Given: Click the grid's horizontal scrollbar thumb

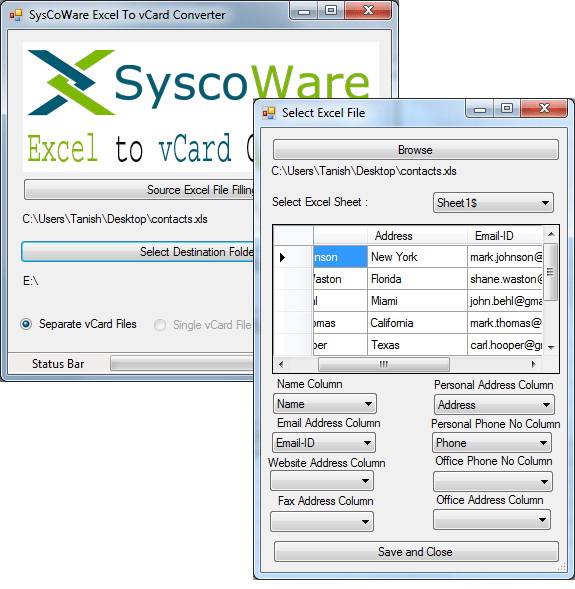Looking at the screenshot, I should 383,364.
